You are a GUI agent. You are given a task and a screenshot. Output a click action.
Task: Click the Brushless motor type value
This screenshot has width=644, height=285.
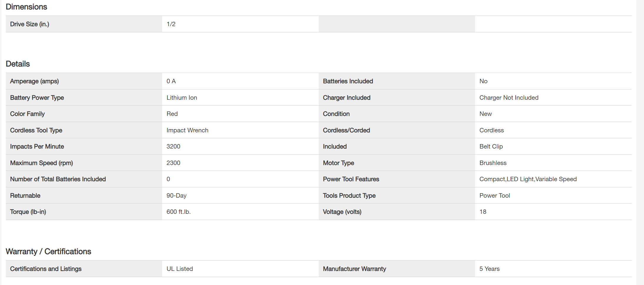pos(493,163)
